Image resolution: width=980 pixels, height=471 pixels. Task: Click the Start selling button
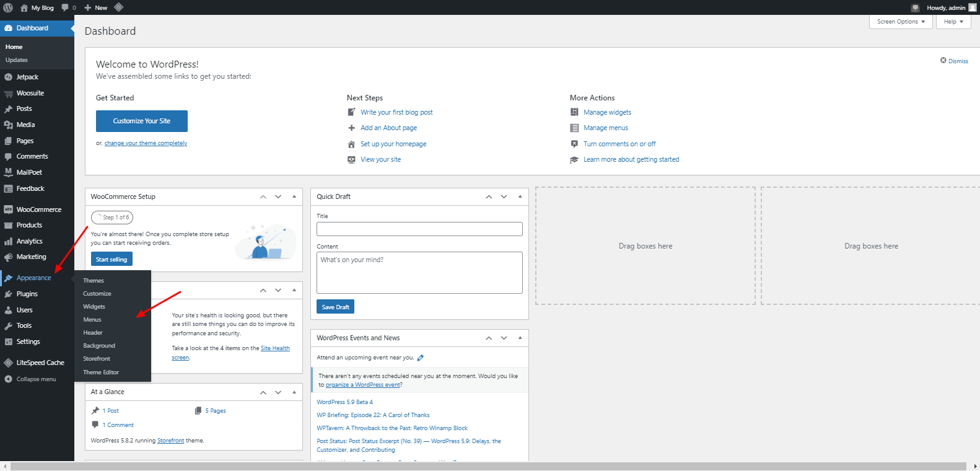pos(112,260)
